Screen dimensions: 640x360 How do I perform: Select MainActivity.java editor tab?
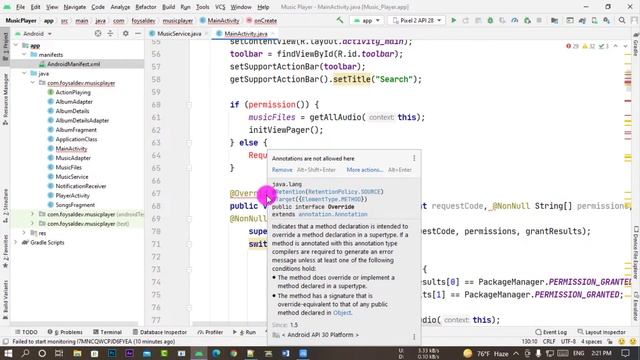pos(246,33)
